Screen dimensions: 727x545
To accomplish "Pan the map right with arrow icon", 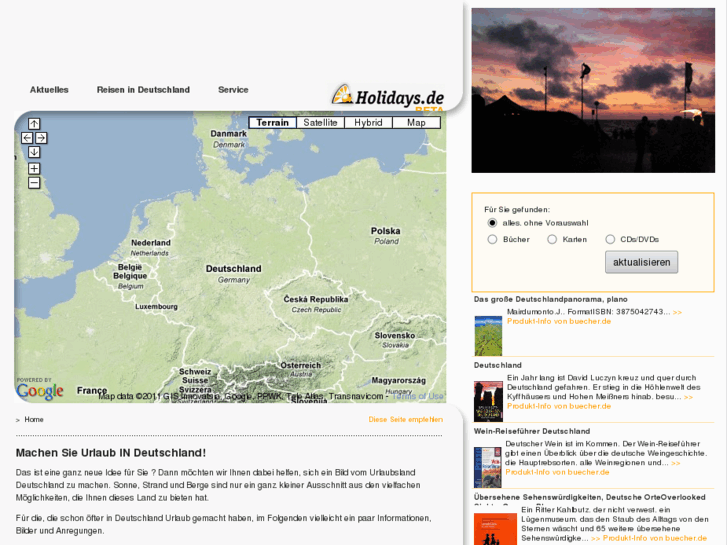I will point(41,138).
